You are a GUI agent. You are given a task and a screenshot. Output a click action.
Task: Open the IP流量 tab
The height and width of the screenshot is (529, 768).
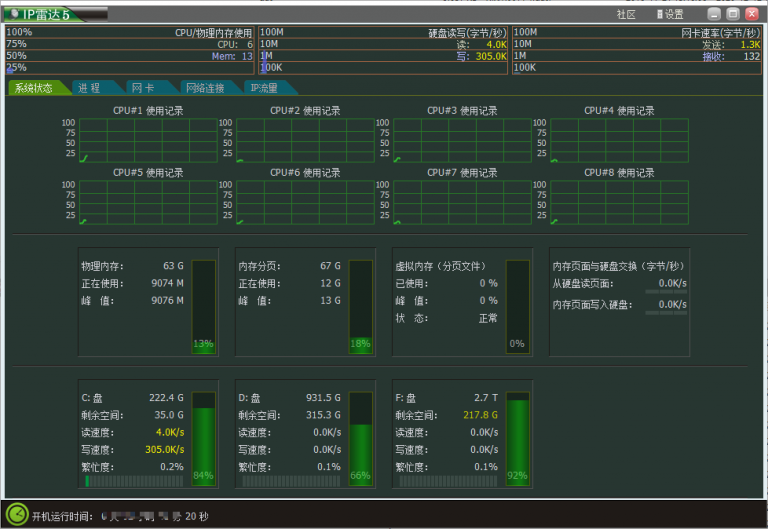click(x=267, y=88)
